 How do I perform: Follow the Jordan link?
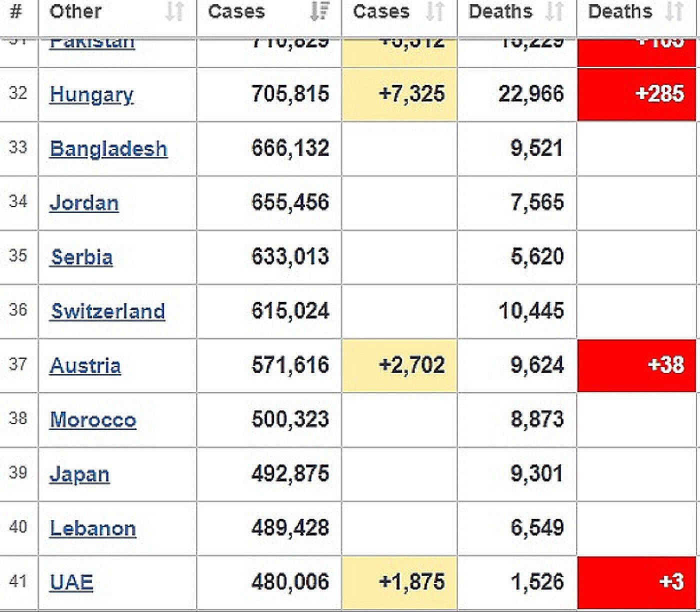tap(84, 202)
